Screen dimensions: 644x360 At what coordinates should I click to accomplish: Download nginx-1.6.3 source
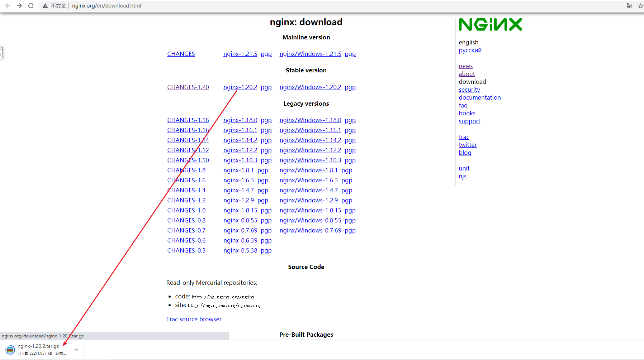pyautogui.click(x=238, y=180)
